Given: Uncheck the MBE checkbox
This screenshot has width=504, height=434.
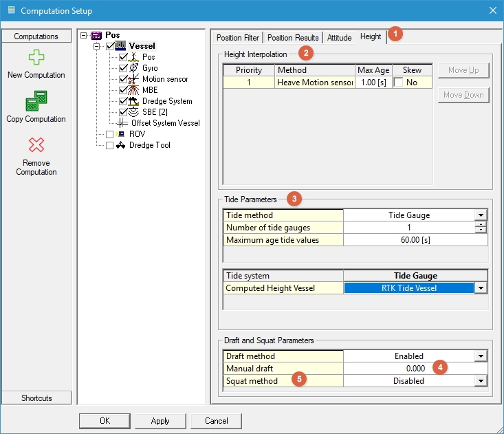Looking at the screenshot, I should click(123, 90).
